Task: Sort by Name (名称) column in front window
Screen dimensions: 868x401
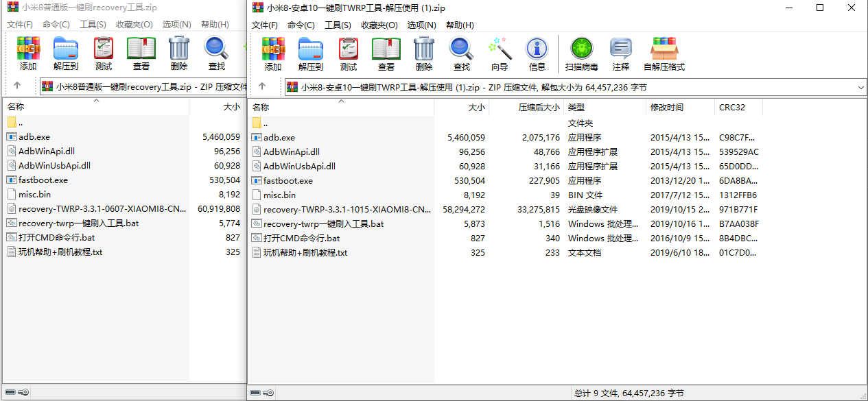Action: [x=342, y=108]
